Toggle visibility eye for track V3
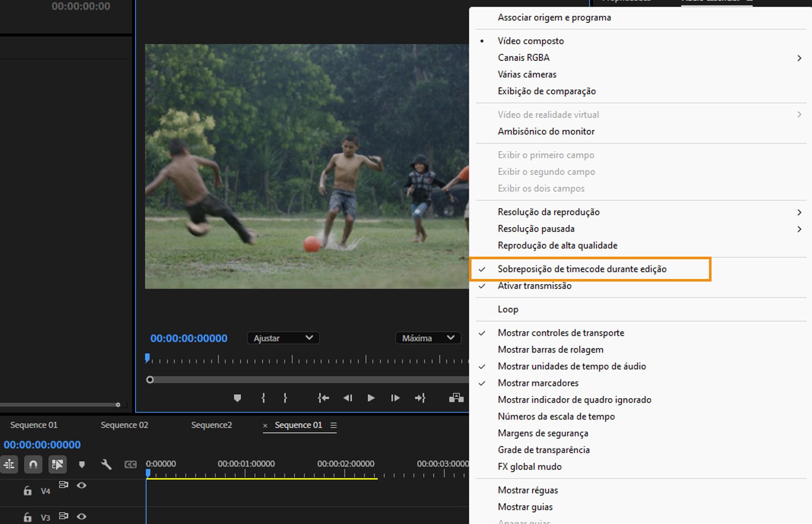This screenshot has height=524, width=812. (x=82, y=516)
